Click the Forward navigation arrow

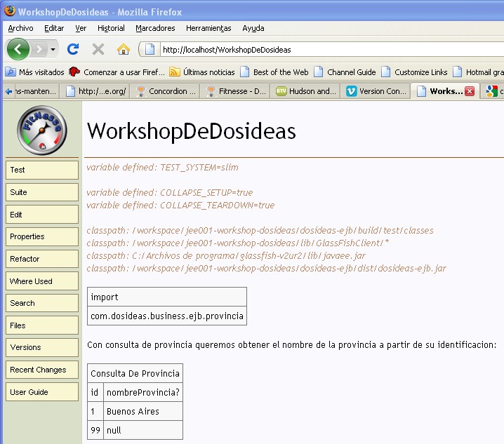(x=39, y=49)
